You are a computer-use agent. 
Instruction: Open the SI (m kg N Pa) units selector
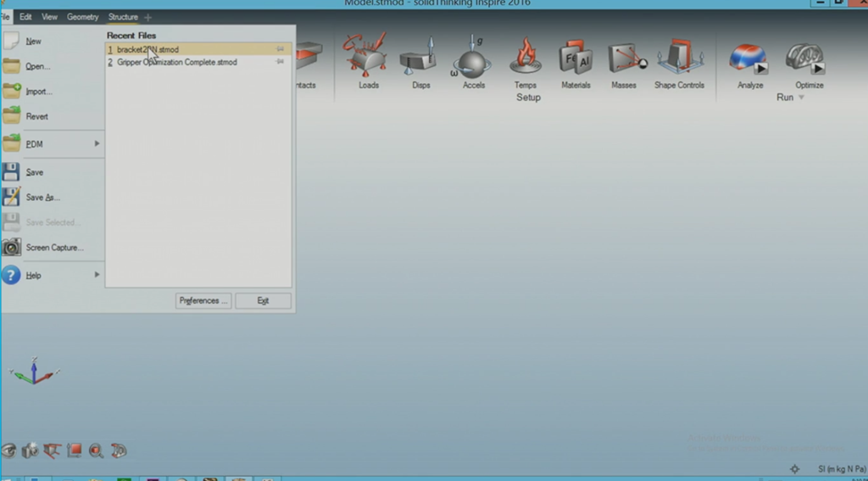(x=841, y=469)
